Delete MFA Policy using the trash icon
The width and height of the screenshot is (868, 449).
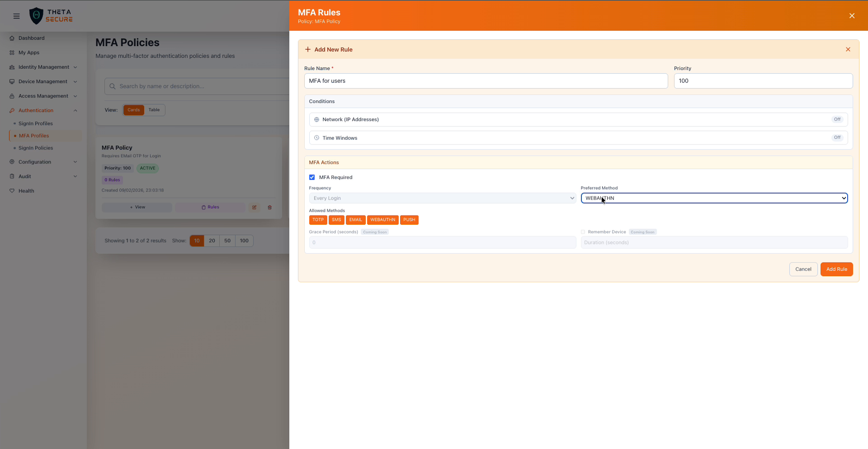269,207
